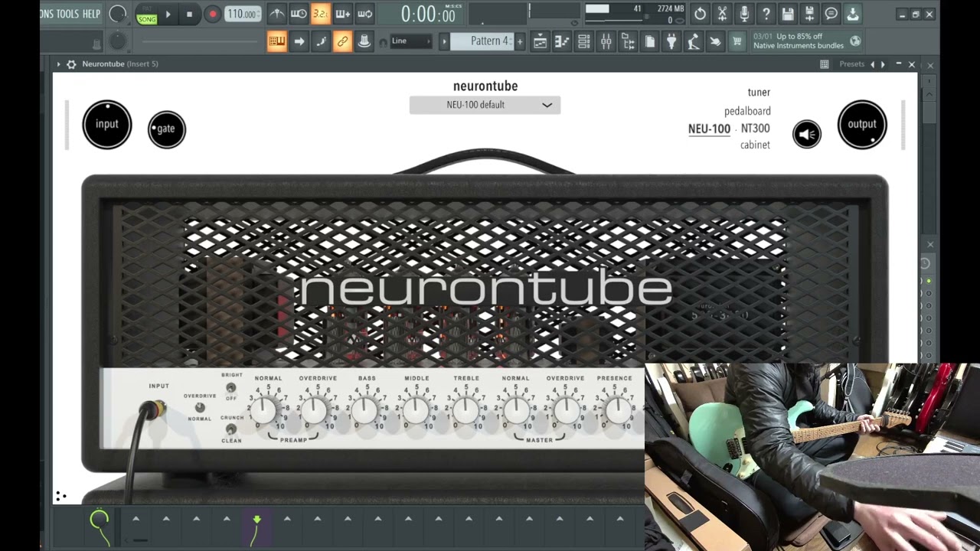Click the BASS knob on amp

tap(366, 411)
